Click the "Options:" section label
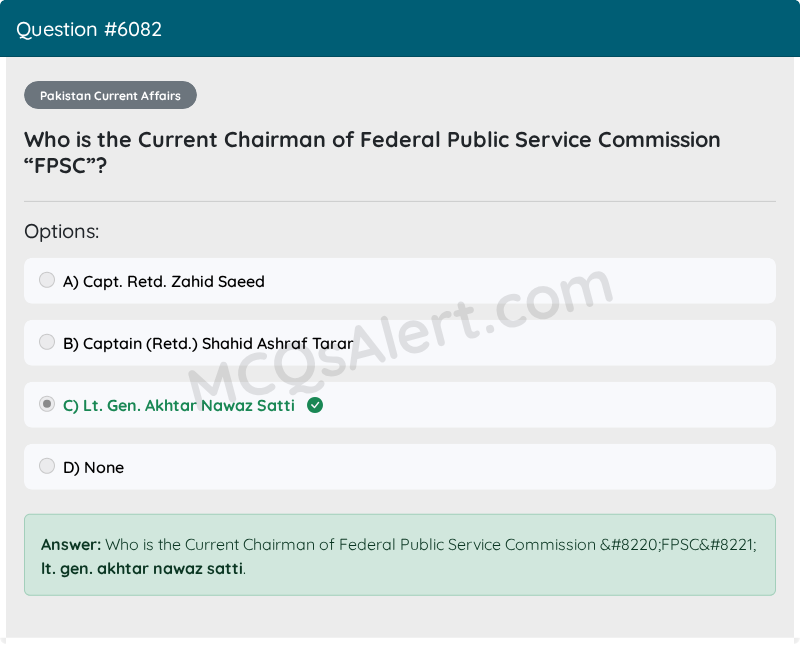 pos(62,232)
